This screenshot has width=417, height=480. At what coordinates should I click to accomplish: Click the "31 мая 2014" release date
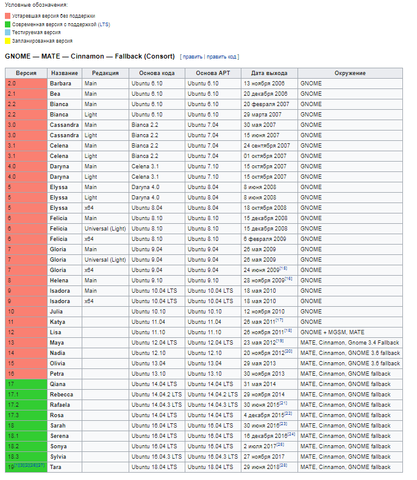[260, 384]
